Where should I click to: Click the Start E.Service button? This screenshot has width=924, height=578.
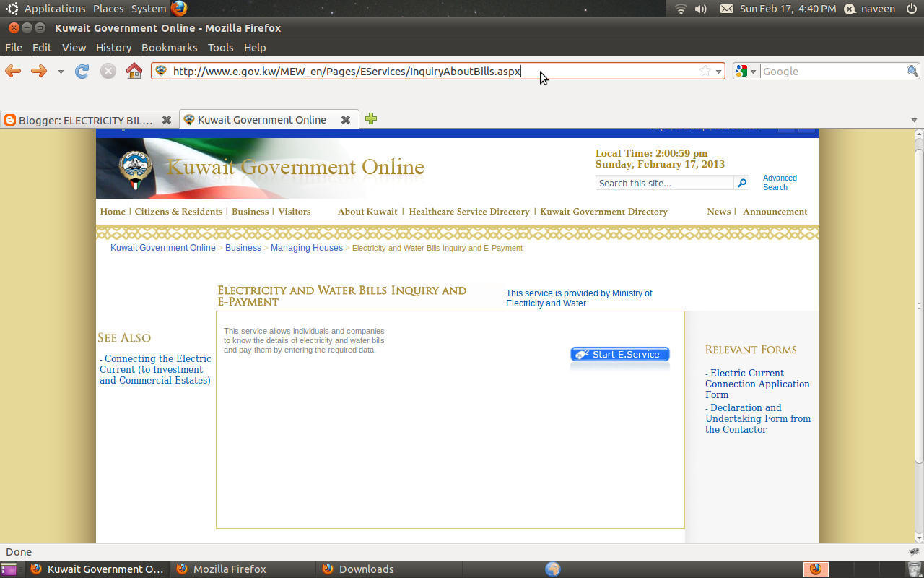pos(619,354)
